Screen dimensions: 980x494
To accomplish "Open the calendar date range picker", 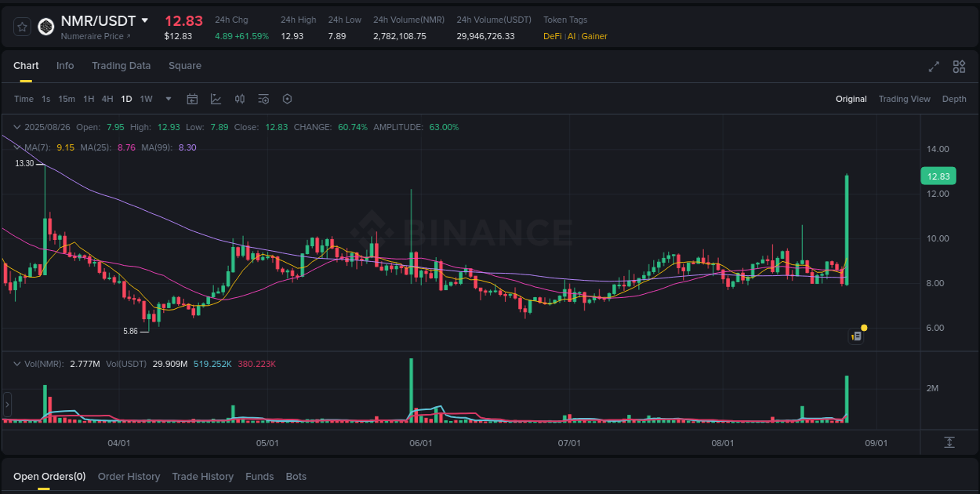I will tap(192, 98).
